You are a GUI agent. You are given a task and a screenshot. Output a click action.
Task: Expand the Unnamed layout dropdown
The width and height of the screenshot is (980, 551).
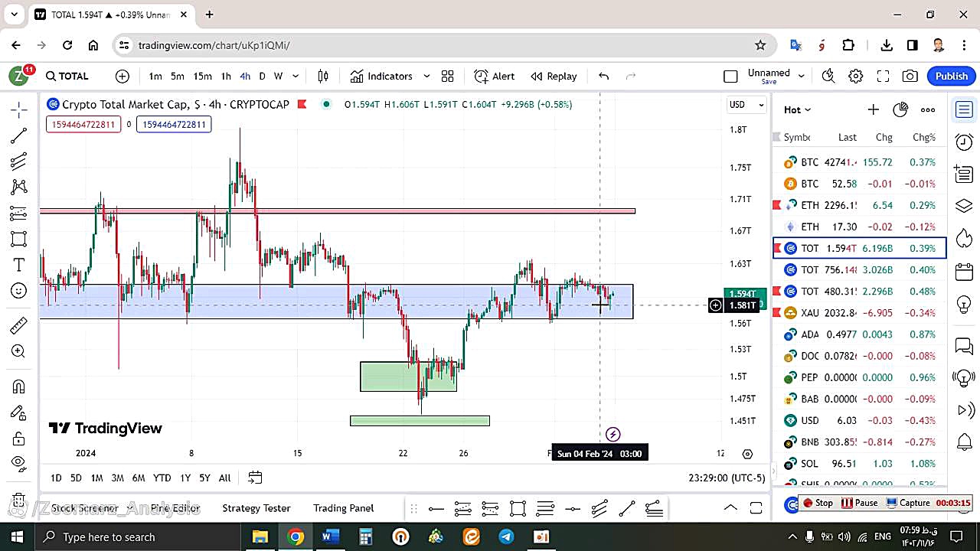point(802,76)
